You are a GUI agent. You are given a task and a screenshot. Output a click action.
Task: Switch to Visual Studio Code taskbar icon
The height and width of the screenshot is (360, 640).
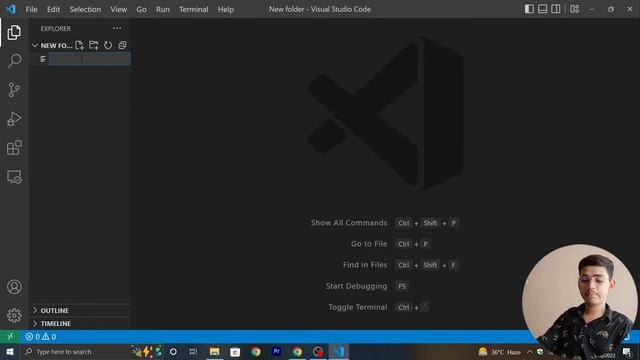point(339,351)
